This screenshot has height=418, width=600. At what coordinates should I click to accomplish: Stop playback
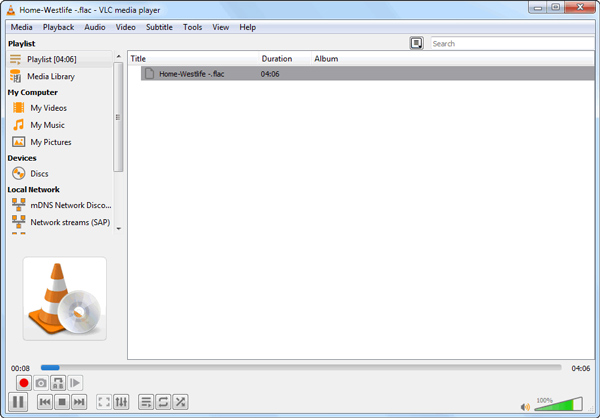(x=62, y=402)
